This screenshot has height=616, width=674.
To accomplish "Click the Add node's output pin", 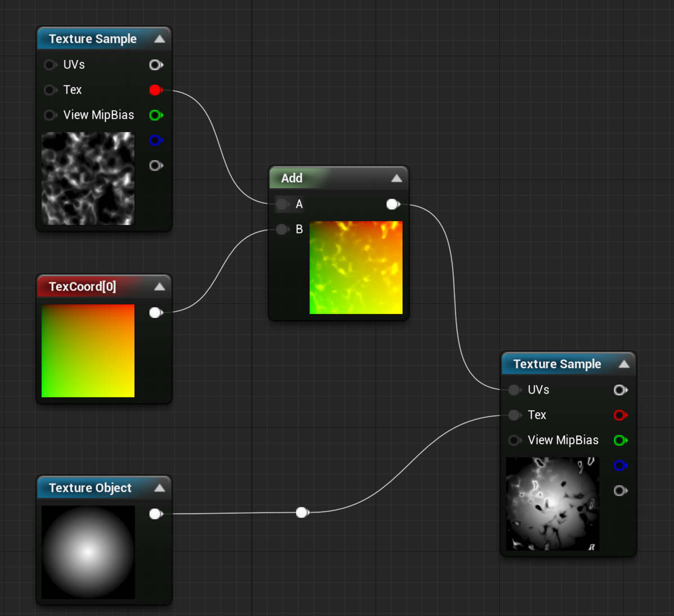I will point(393,204).
